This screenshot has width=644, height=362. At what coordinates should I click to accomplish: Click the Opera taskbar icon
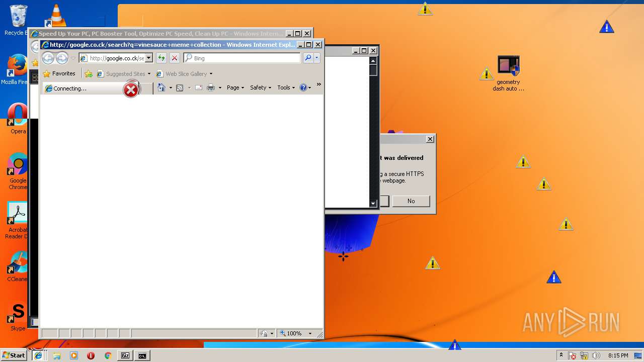coord(91,355)
